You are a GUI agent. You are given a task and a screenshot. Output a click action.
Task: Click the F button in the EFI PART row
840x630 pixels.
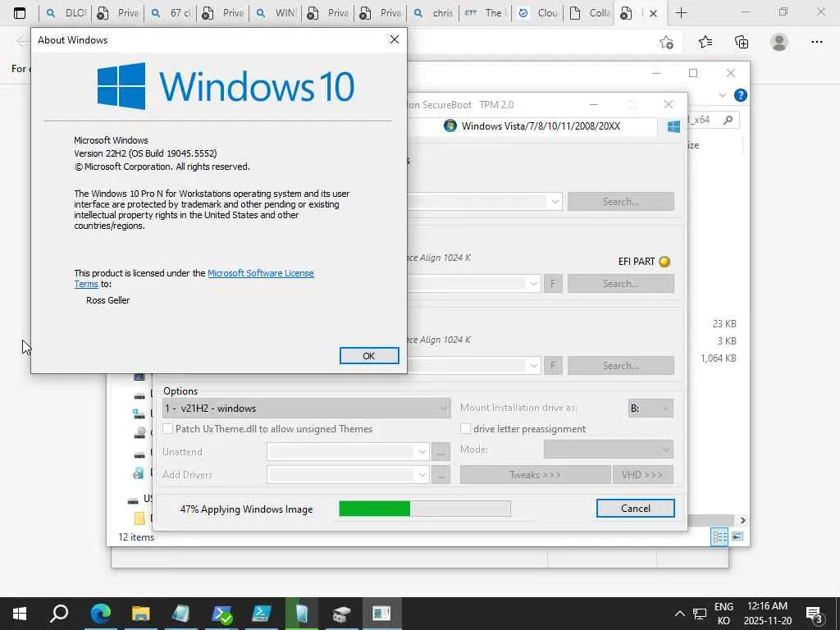(x=553, y=283)
